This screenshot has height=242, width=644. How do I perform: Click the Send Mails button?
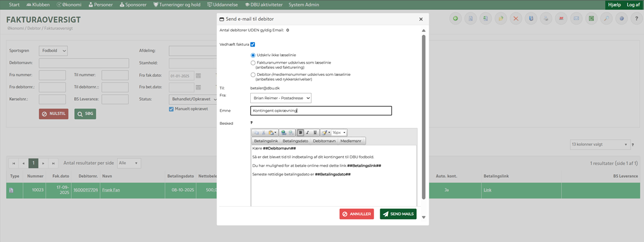(x=398, y=214)
